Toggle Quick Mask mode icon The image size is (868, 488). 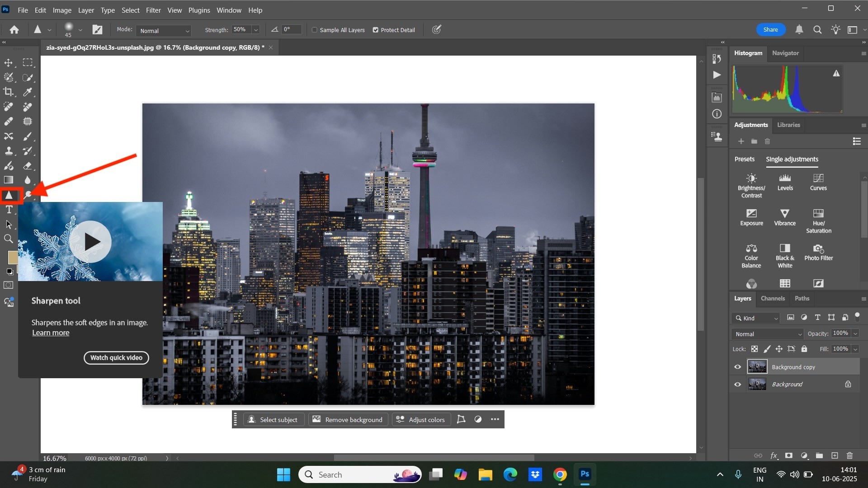tap(9, 285)
